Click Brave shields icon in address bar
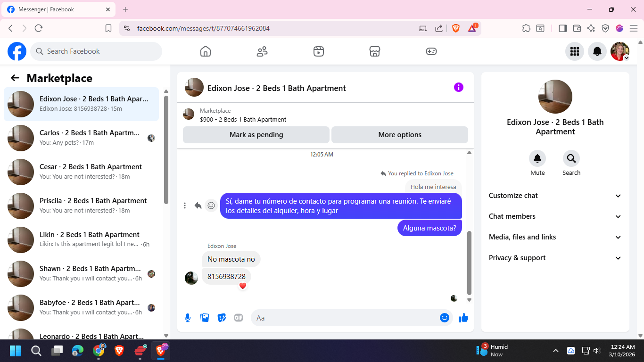Image resolution: width=644 pixels, height=362 pixels. pos(456,28)
